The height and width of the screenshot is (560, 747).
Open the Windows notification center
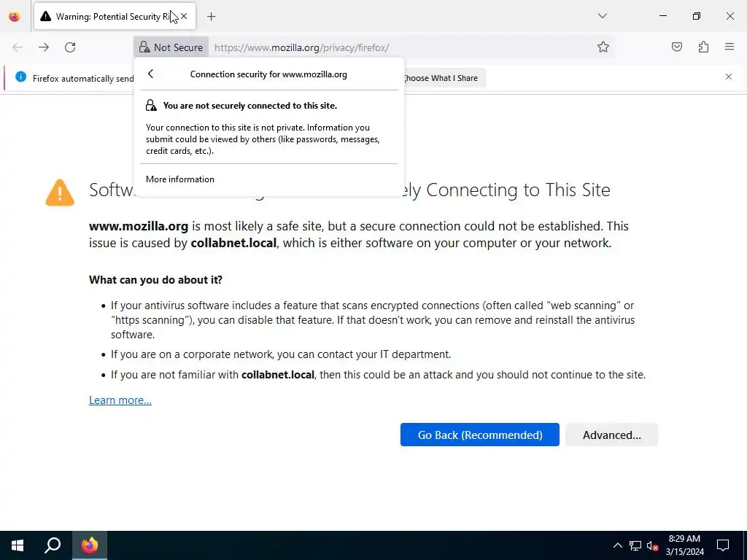(723, 545)
